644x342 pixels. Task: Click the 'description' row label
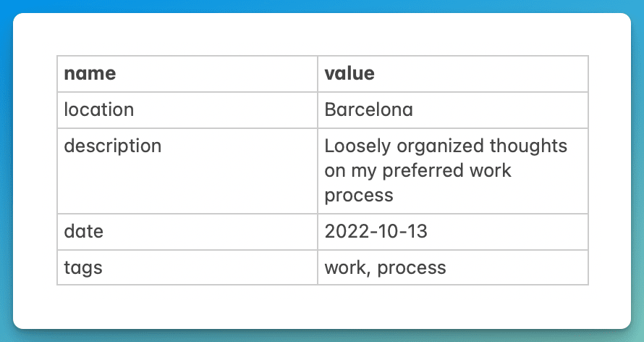tap(113, 146)
